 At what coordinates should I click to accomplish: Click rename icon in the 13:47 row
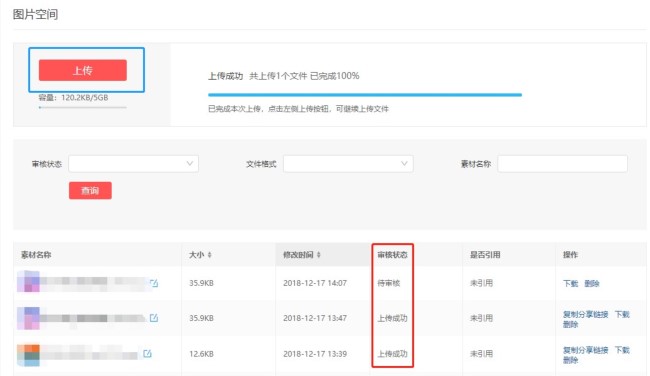(x=154, y=318)
